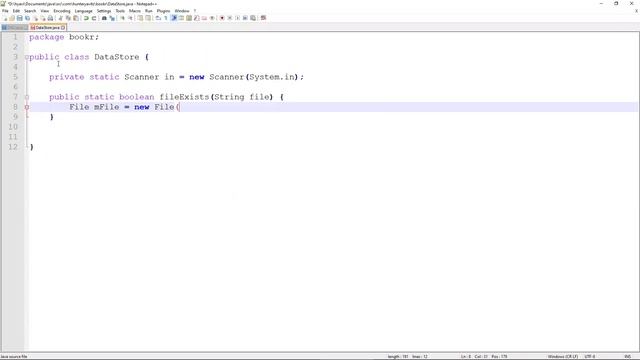640x360 pixels.
Task: Open the Plugins menu
Action: [163, 11]
